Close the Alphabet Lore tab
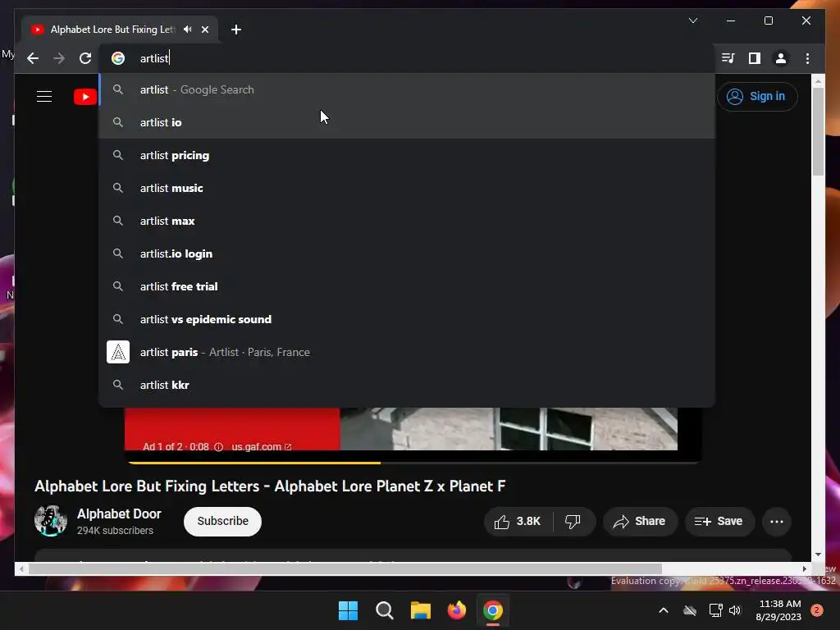The width and height of the screenshot is (840, 630). pos(205,30)
